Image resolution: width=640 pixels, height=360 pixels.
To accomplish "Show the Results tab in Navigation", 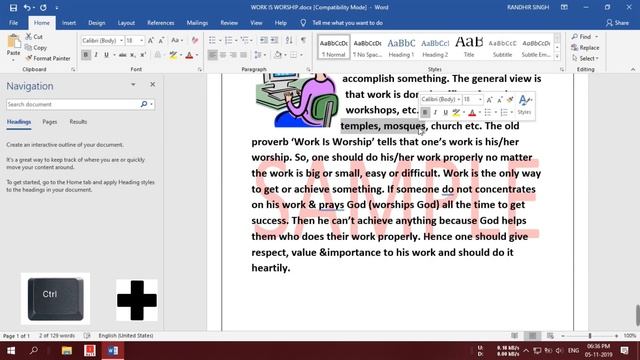I will pos(78,122).
